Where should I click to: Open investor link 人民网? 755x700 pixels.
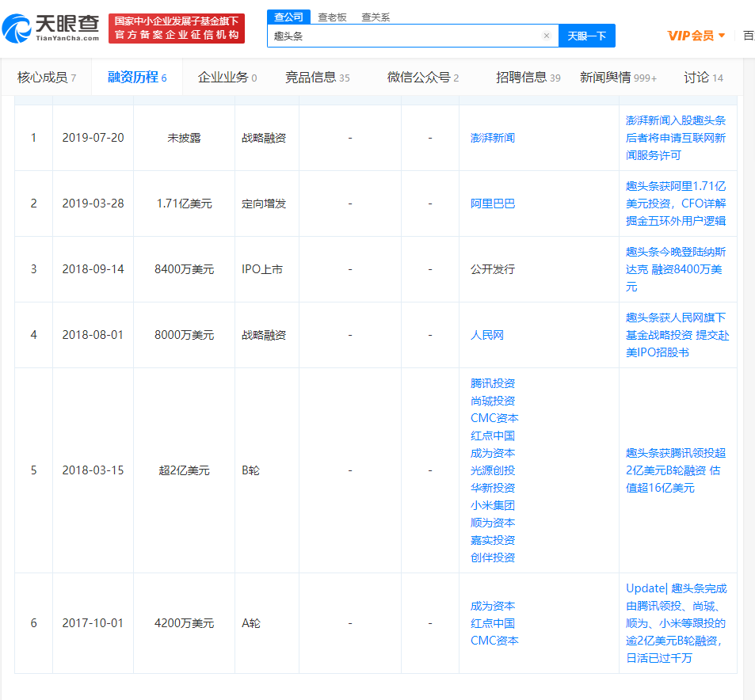tap(486, 335)
